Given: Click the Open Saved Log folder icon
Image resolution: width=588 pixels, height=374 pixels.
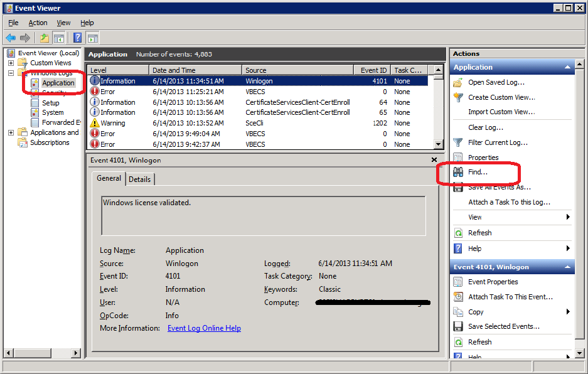Looking at the screenshot, I should click(x=458, y=82).
